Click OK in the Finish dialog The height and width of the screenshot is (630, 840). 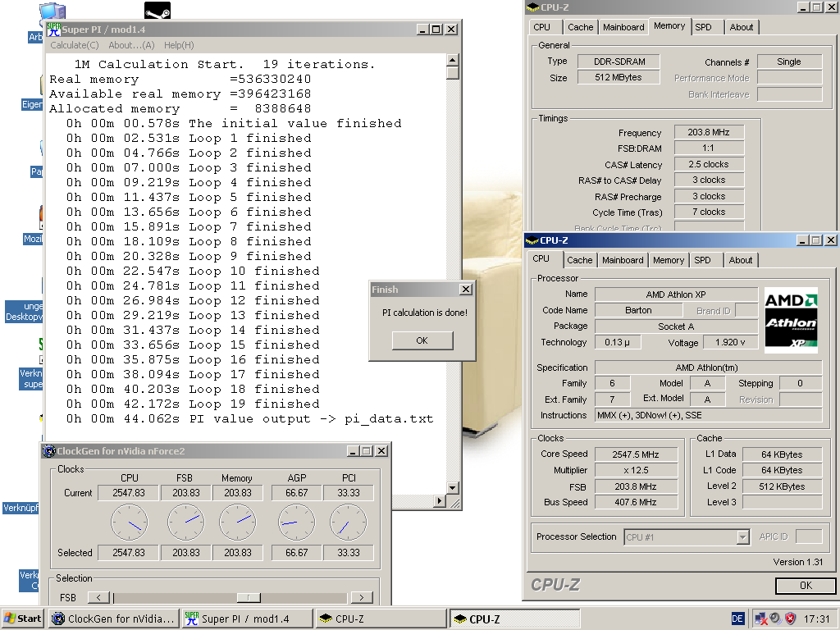[422, 340]
